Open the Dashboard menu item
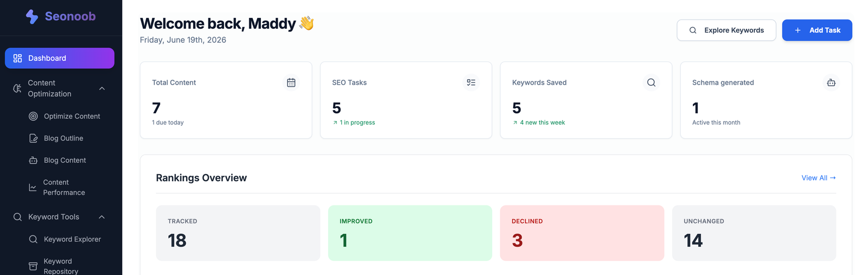Image resolution: width=868 pixels, height=275 pixels. coord(60,58)
